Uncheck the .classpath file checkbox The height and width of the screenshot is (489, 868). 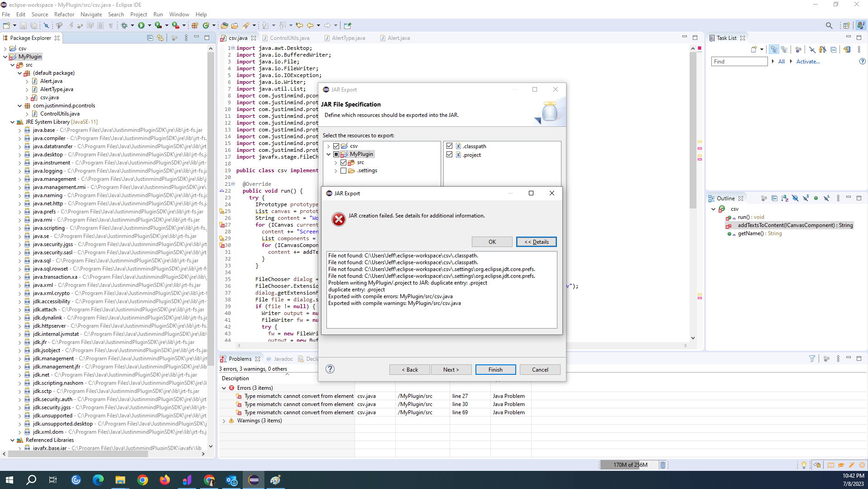coord(449,146)
